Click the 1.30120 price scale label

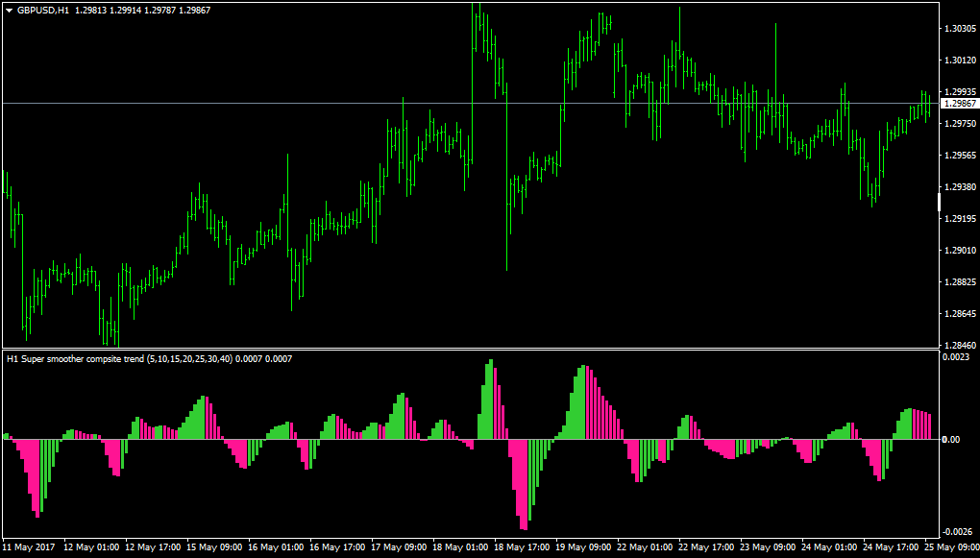(960, 61)
